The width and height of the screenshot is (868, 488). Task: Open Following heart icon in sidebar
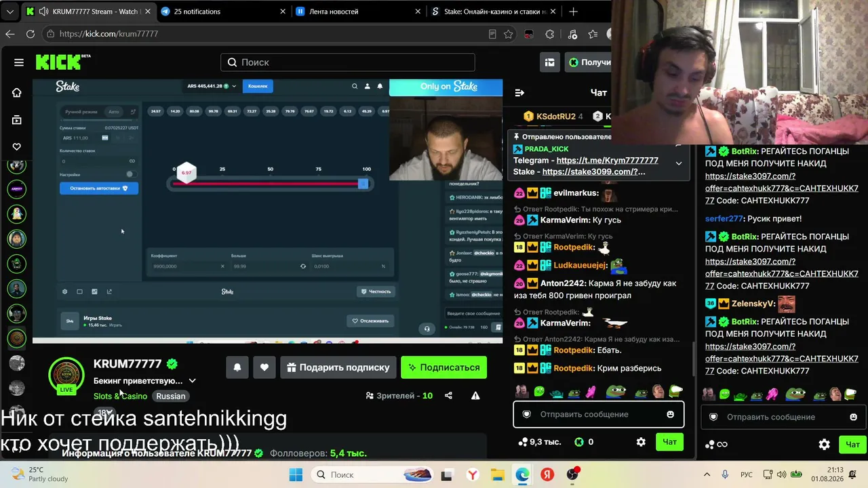tap(17, 146)
